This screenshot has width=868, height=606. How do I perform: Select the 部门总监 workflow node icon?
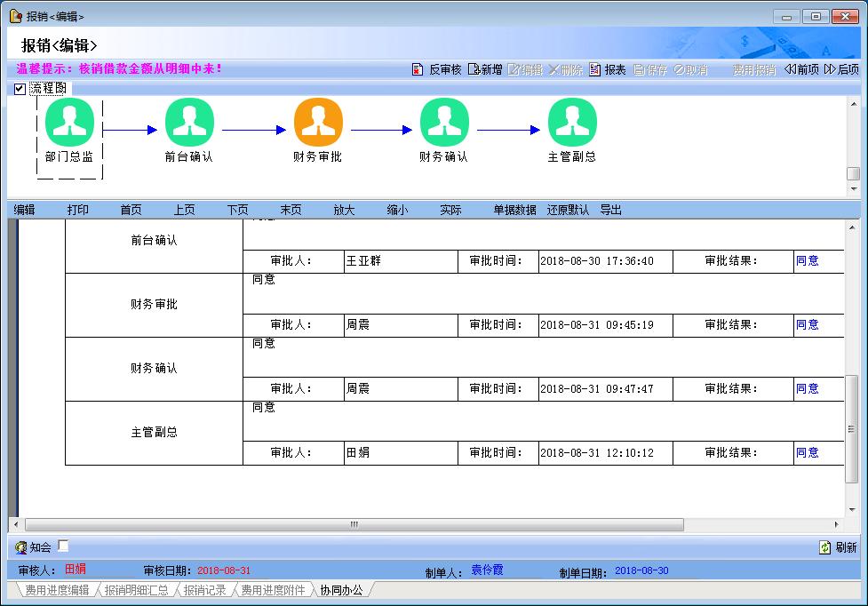point(69,123)
